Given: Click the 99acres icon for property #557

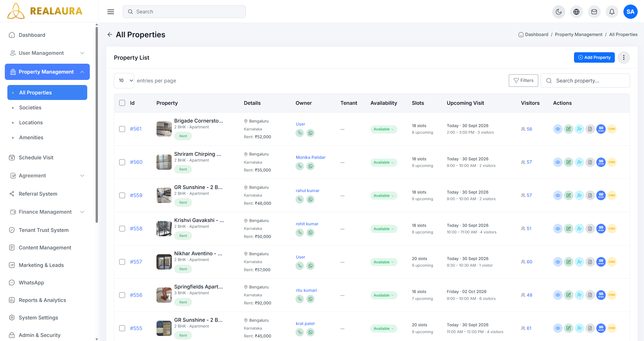Looking at the screenshot, I should tap(601, 262).
